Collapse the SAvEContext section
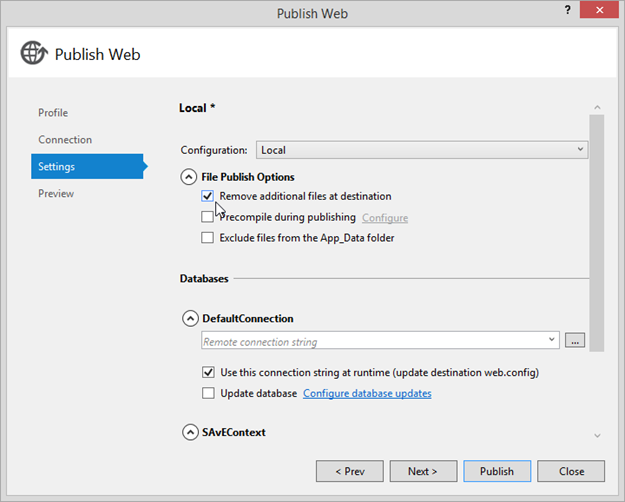This screenshot has width=625, height=502. pos(189,433)
